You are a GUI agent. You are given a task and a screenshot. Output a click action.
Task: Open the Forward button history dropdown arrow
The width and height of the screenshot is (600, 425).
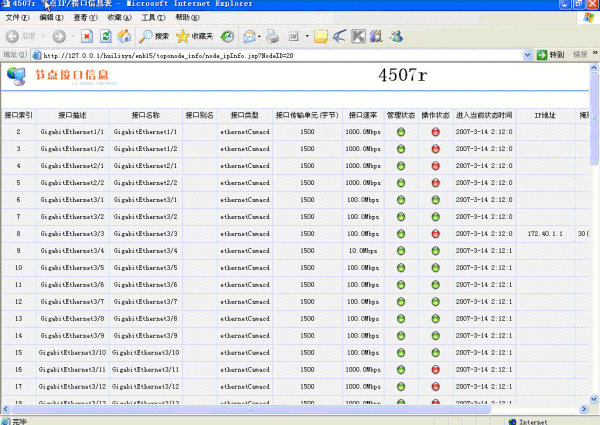tap(73, 36)
